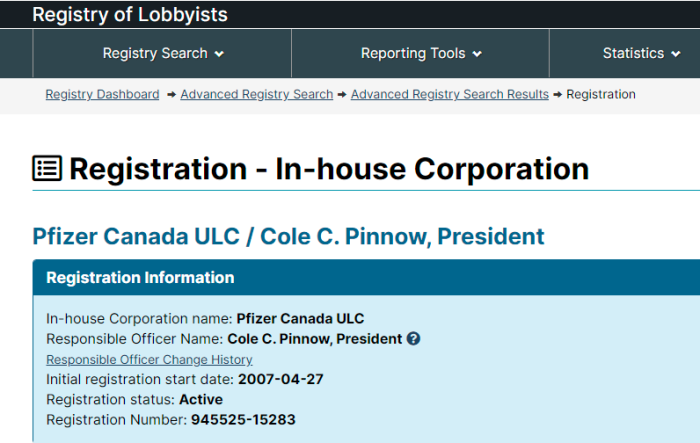Screen dimensions: 700x443
Task: Click the Statistics chevron arrow
Action: click(x=676, y=54)
